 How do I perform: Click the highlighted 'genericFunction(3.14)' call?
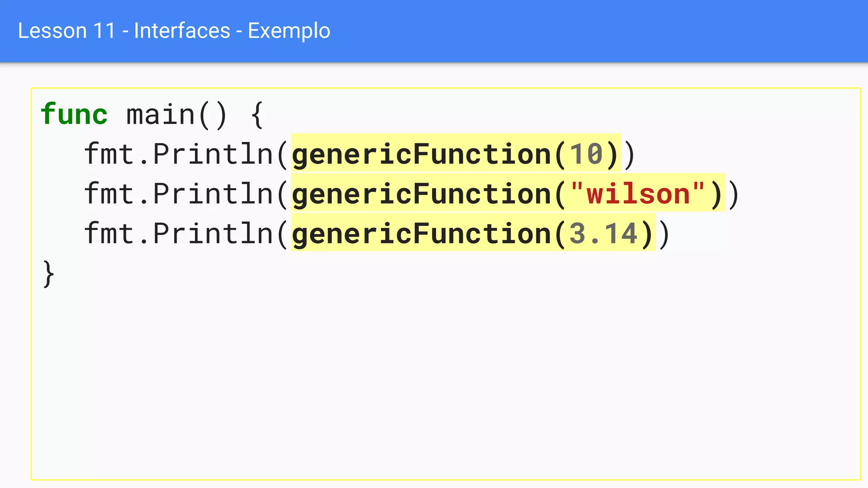[473, 233]
